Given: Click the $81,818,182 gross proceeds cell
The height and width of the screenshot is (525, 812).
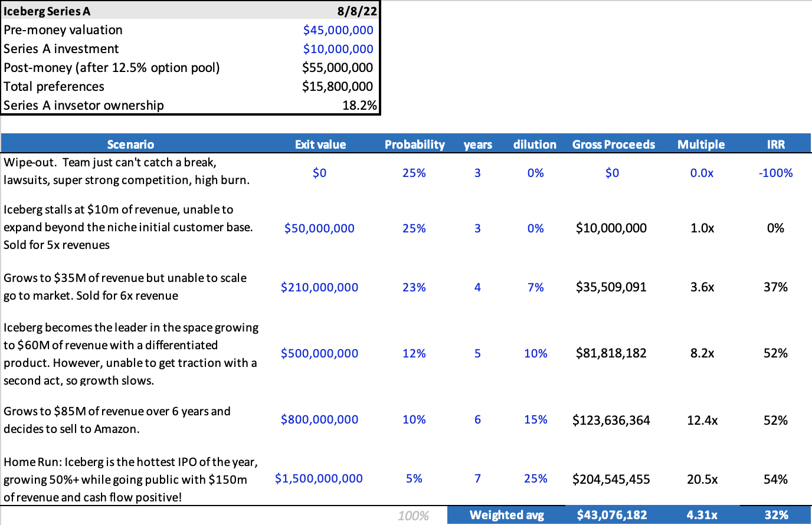Looking at the screenshot, I should (x=611, y=353).
